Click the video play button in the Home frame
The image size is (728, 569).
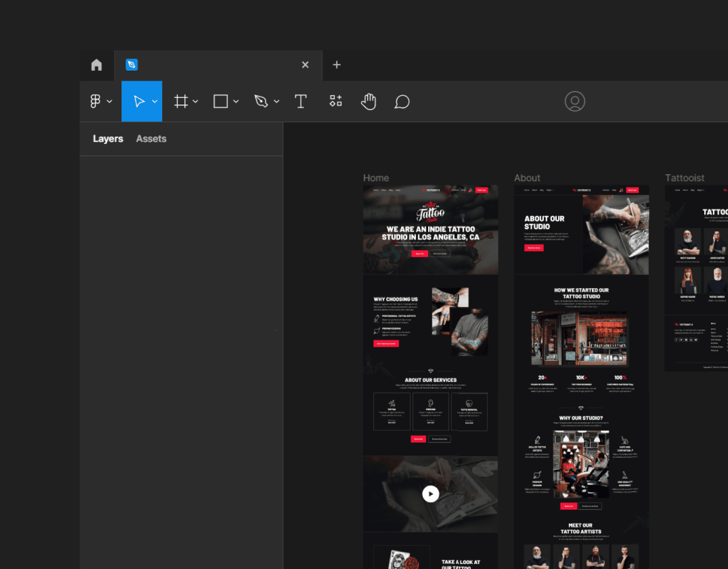pos(430,494)
